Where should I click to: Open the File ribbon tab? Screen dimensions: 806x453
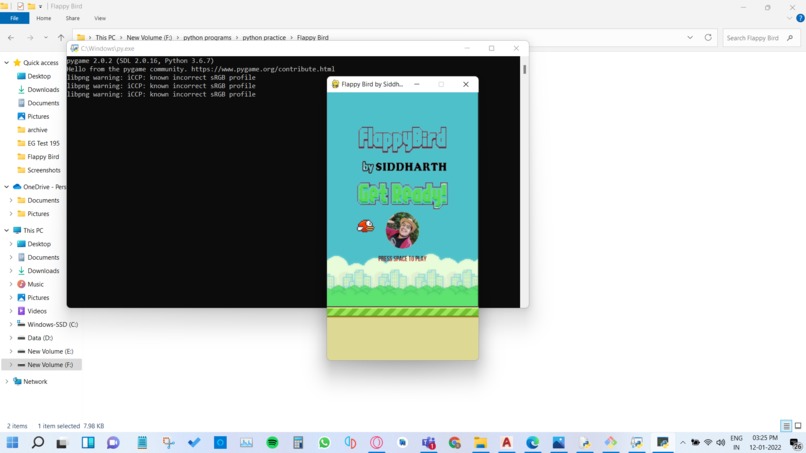coord(14,18)
